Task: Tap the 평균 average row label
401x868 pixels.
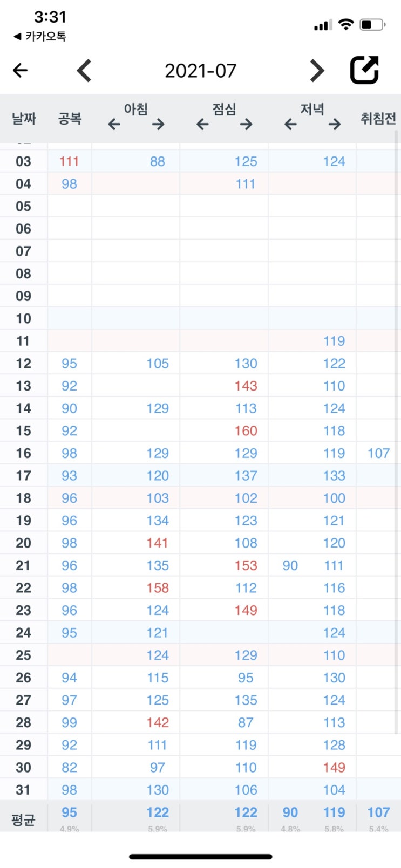Action: coord(23,820)
